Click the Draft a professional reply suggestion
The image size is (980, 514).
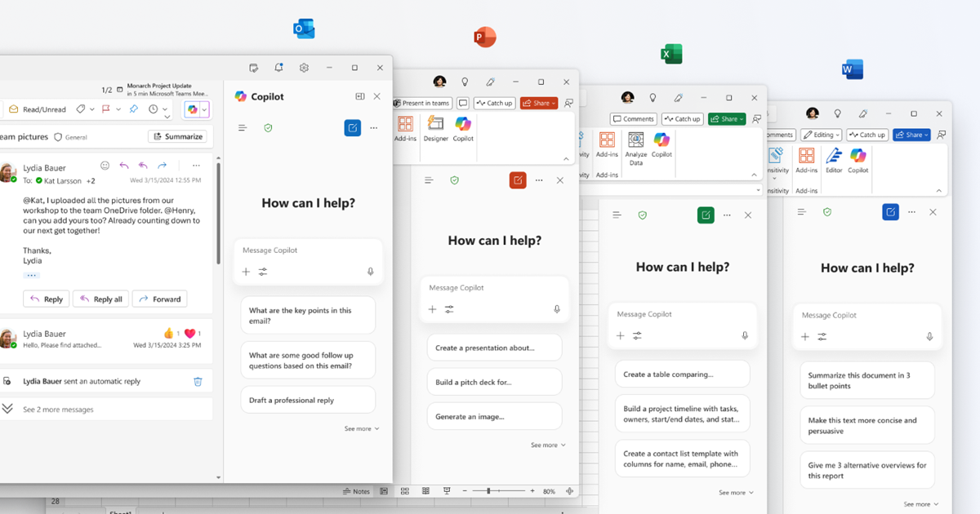point(308,399)
